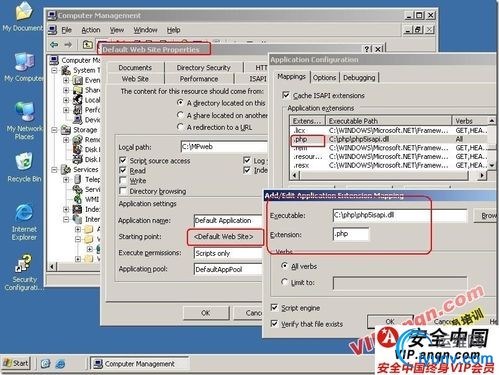Collapse the Internet Information Services node
This screenshot has width=499, height=375.
click(x=66, y=219)
